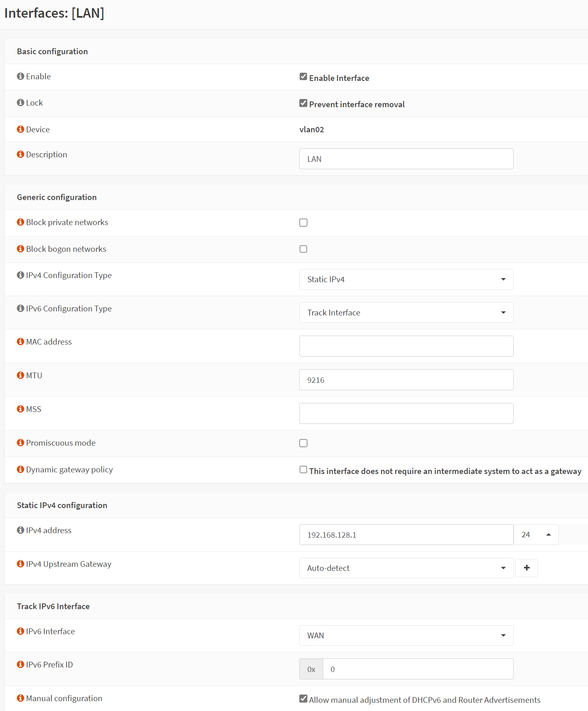Click the MAC address input field
588x711 pixels.
406,346
